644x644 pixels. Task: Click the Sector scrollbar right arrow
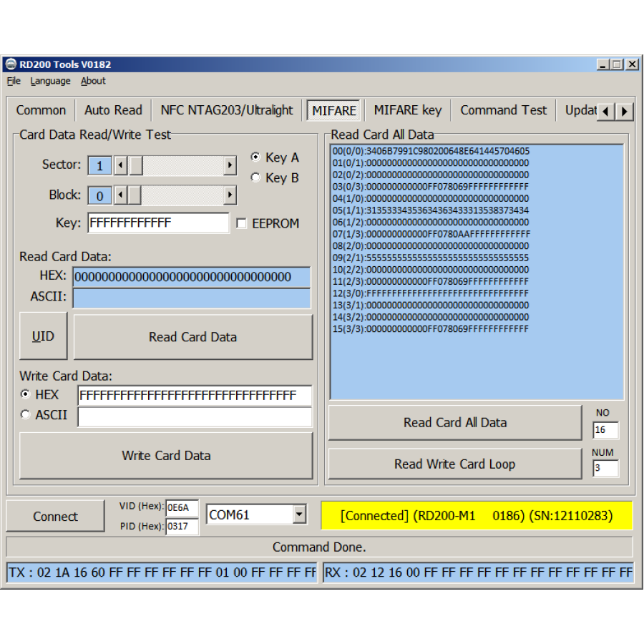coord(230,166)
